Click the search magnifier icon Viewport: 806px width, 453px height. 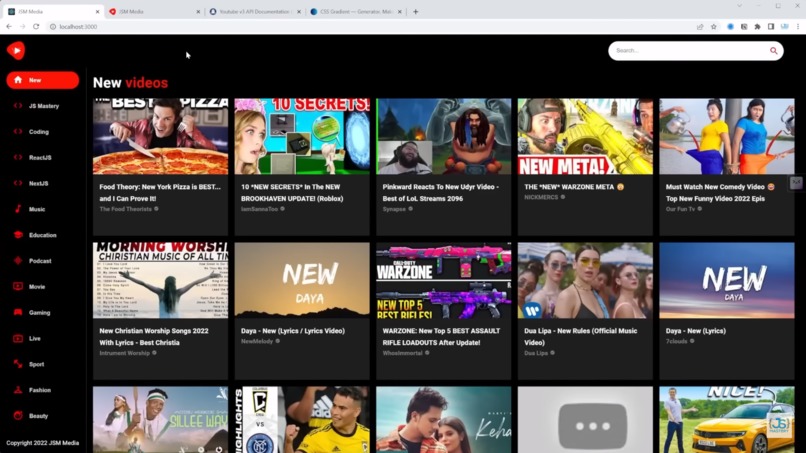[773, 50]
